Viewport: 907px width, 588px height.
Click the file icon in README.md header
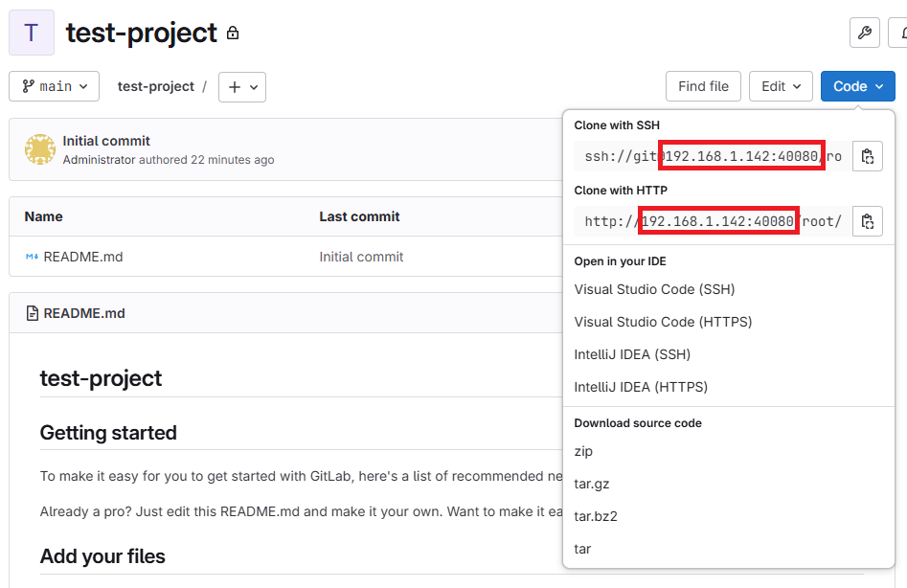click(x=33, y=313)
